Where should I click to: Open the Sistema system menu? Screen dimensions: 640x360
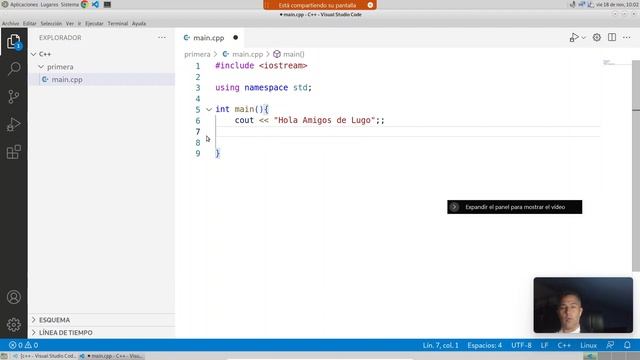[69, 4]
